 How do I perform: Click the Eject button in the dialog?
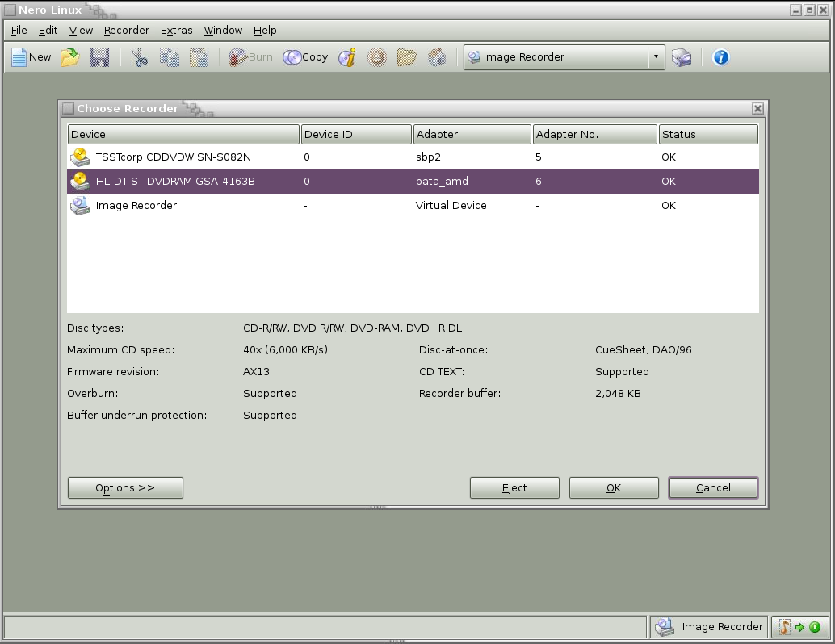pyautogui.click(x=514, y=487)
